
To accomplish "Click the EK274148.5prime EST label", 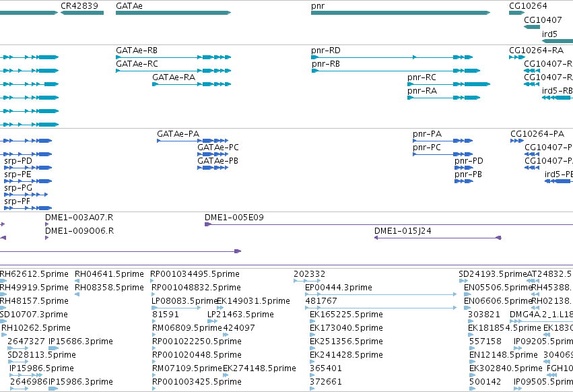I will pyautogui.click(x=259, y=368).
